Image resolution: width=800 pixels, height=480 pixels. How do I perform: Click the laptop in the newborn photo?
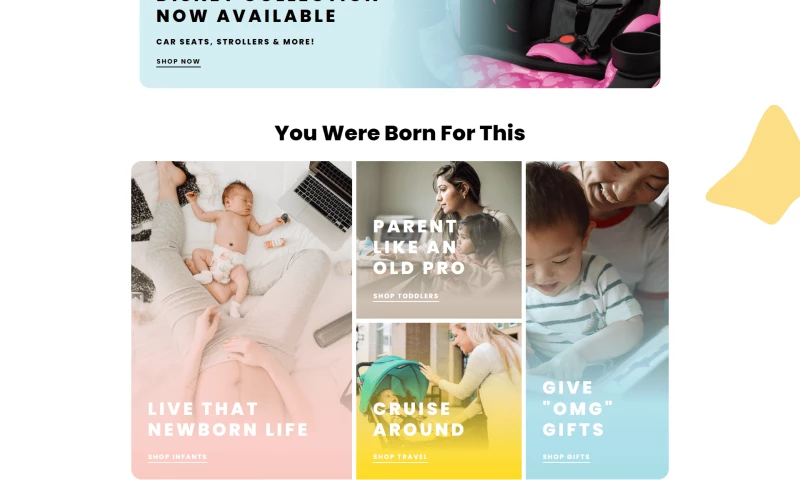319,201
